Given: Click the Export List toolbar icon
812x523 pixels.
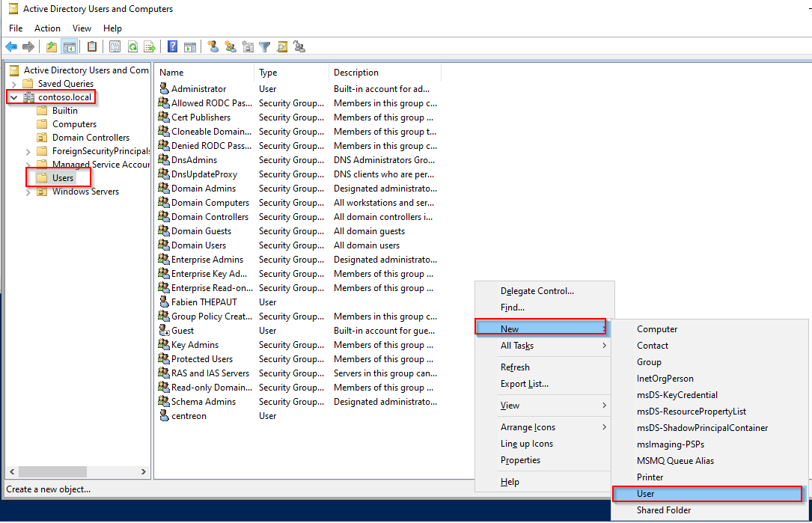Looking at the screenshot, I should tap(150, 47).
